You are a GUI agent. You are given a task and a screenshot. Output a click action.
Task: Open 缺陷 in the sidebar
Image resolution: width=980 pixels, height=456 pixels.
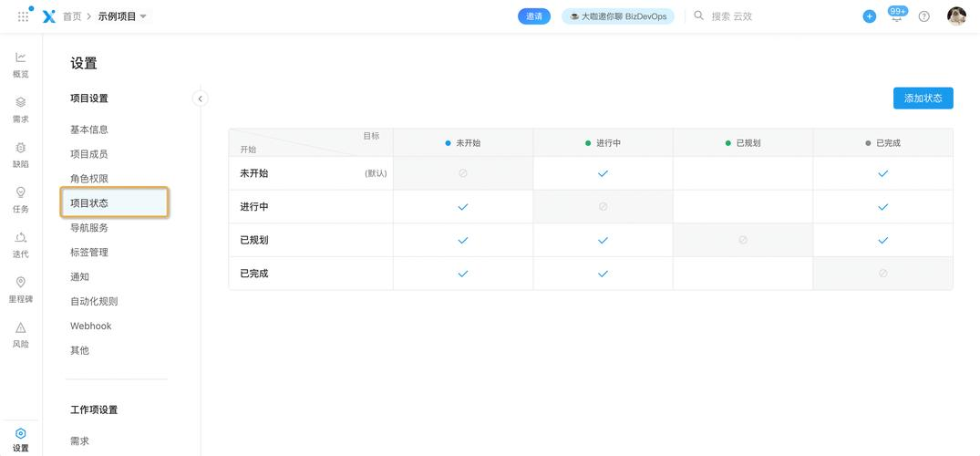point(21,155)
